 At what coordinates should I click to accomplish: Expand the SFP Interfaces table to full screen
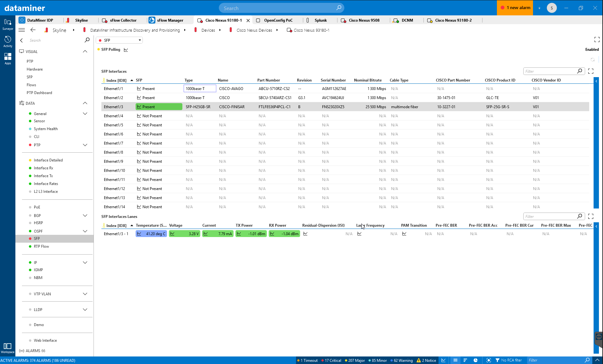591,71
